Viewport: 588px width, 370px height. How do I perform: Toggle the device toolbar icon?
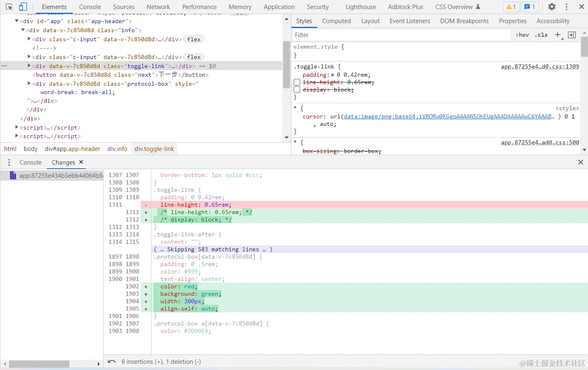pyautogui.click(x=23, y=7)
